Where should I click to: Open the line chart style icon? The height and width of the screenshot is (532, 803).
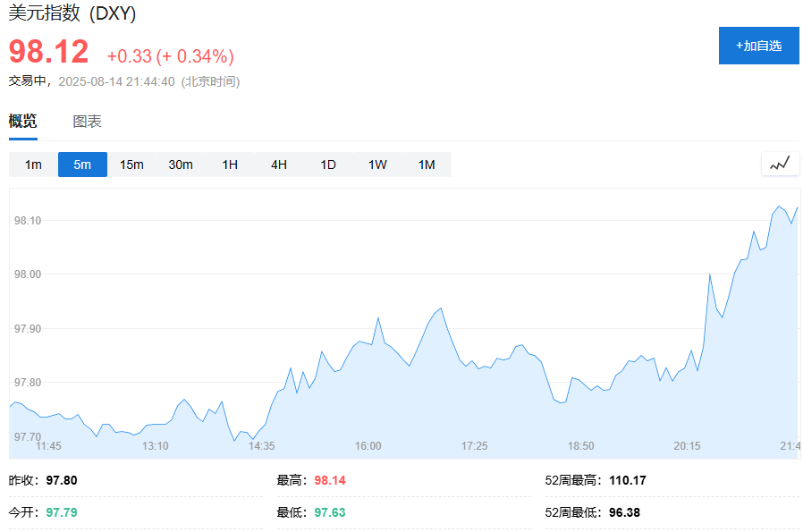coord(780,164)
